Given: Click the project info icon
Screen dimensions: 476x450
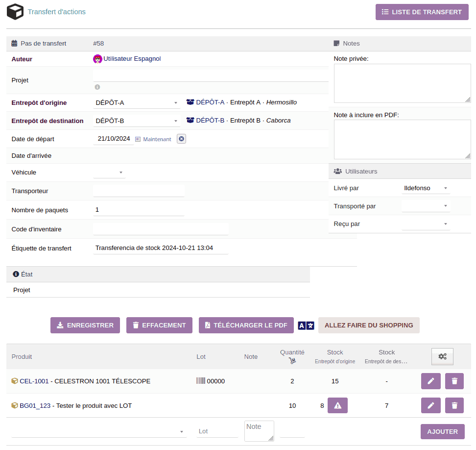Looking at the screenshot, I should 97,87.
